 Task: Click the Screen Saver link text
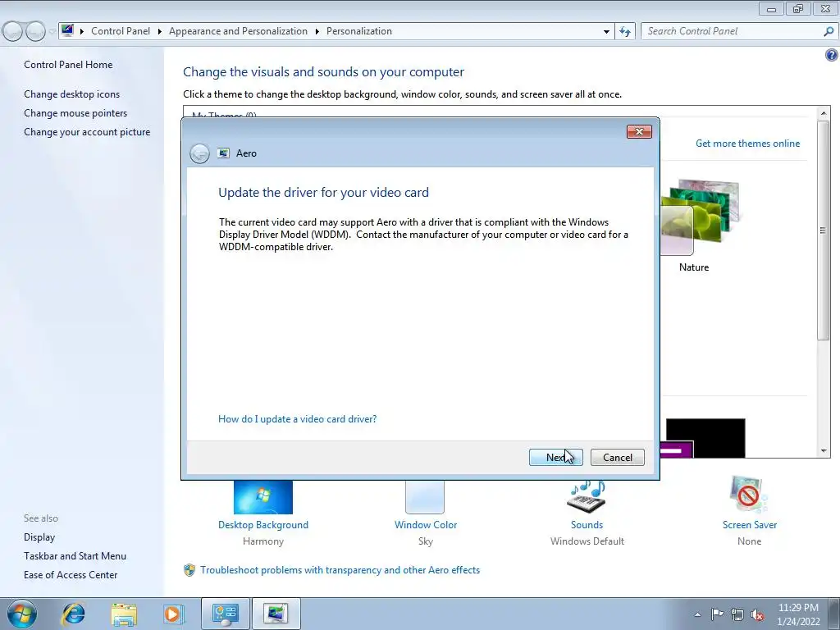(750, 525)
